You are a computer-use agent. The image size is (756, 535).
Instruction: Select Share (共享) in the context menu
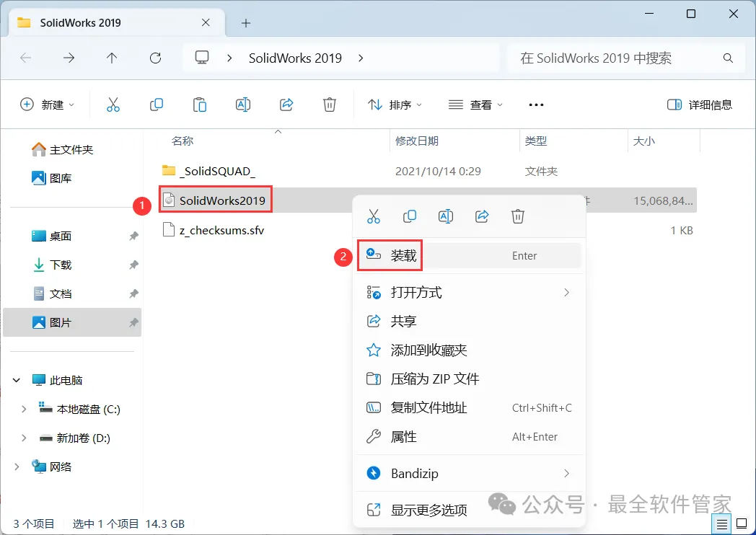tap(469, 321)
